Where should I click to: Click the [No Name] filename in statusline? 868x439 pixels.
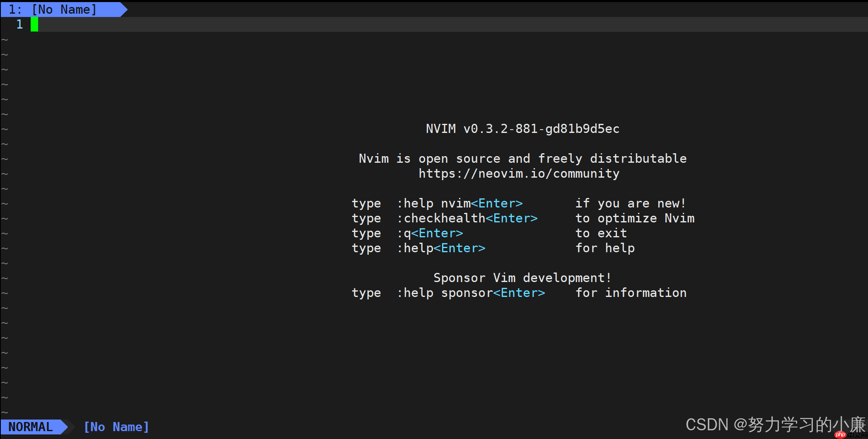point(116,427)
